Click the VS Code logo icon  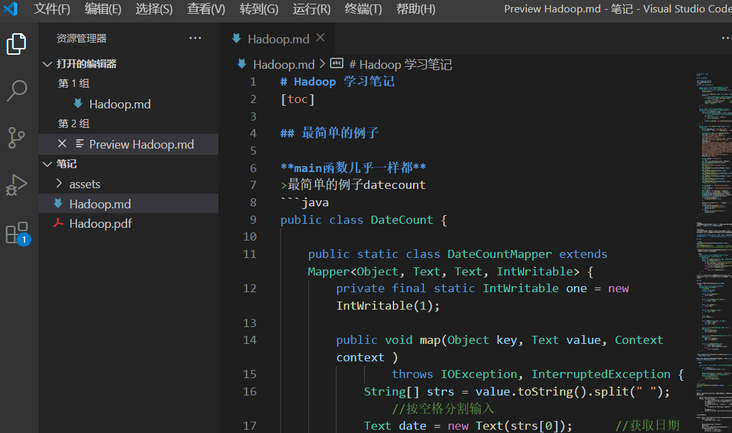click(x=10, y=8)
